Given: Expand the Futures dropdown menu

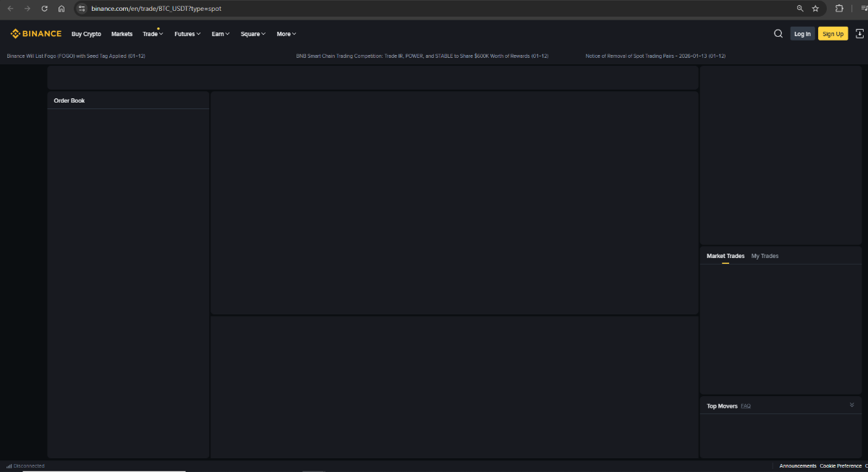Looking at the screenshot, I should (x=187, y=34).
